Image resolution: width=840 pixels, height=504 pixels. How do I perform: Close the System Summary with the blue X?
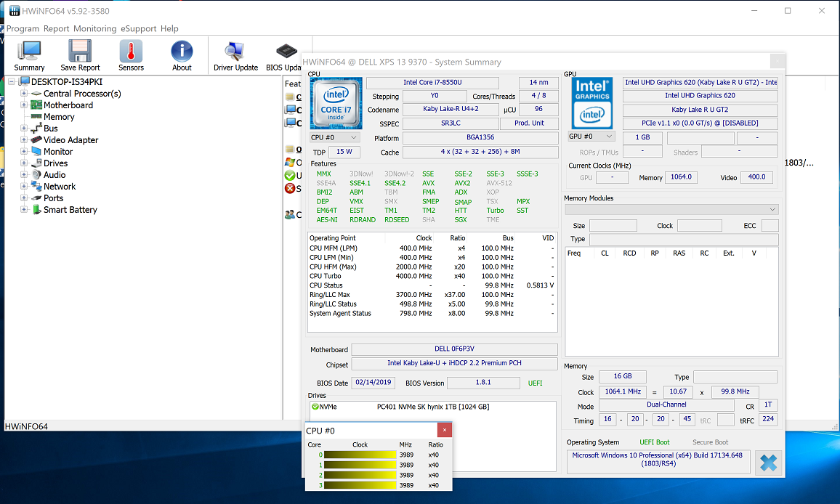click(x=768, y=463)
